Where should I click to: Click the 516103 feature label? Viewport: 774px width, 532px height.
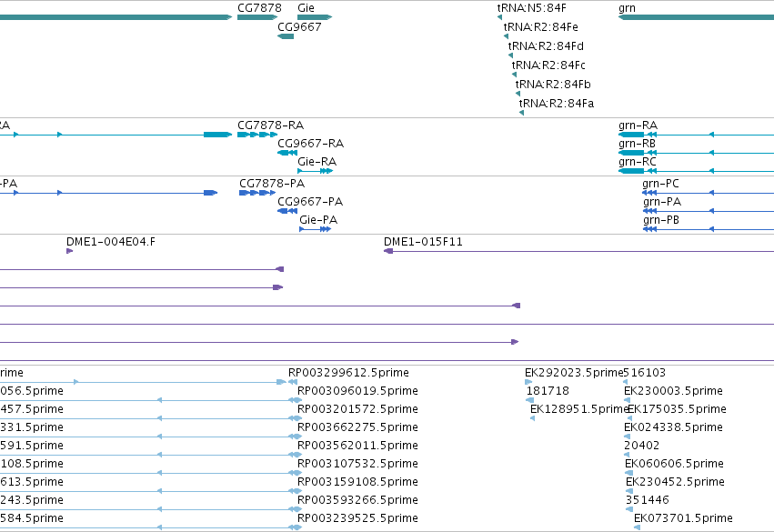pyautogui.click(x=645, y=373)
